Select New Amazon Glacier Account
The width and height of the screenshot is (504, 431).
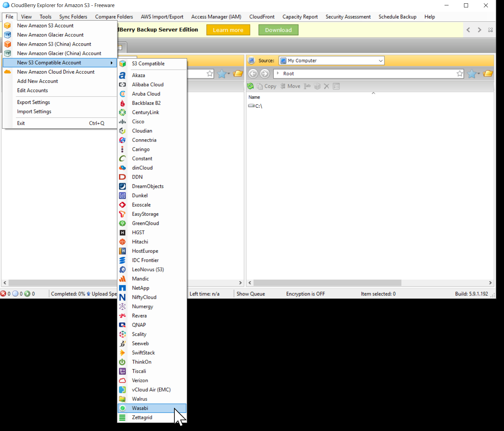point(50,35)
